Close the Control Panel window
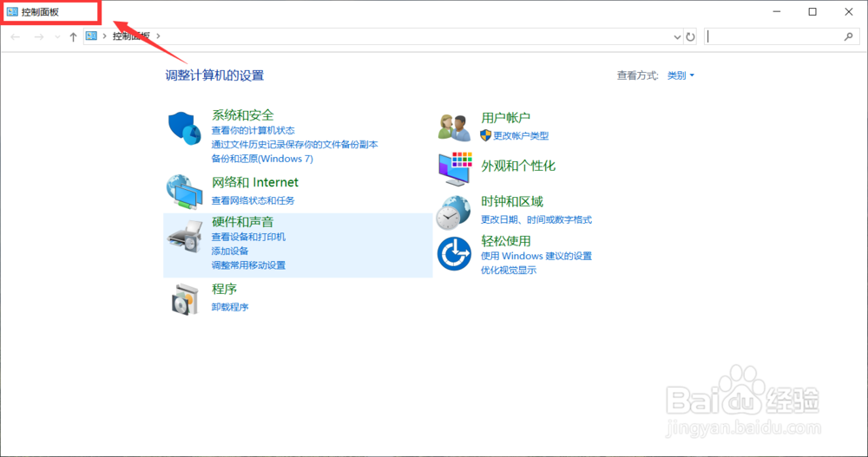The width and height of the screenshot is (868, 457). 849,11
